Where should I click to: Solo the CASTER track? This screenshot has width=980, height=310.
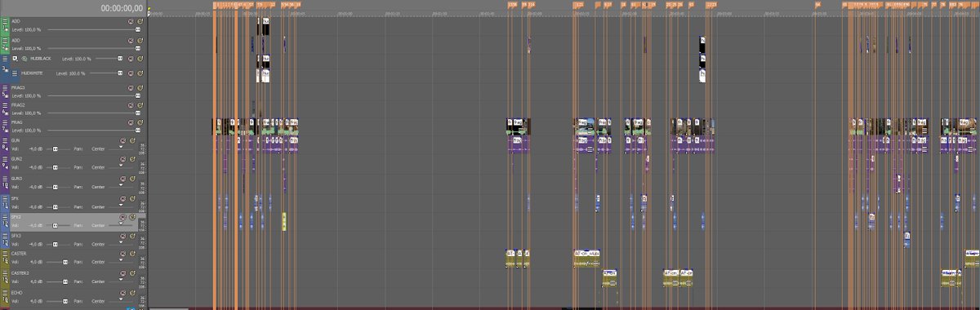pyautogui.click(x=132, y=254)
